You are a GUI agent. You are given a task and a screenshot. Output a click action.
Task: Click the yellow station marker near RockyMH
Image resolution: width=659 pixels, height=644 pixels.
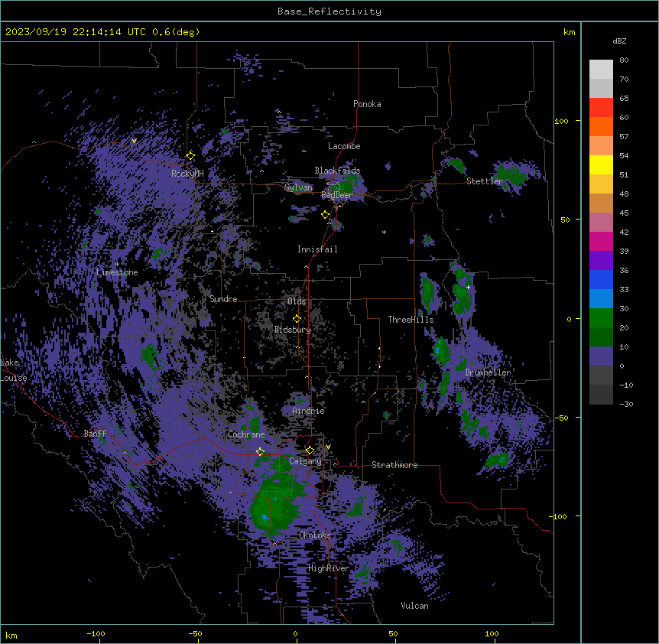click(x=191, y=156)
